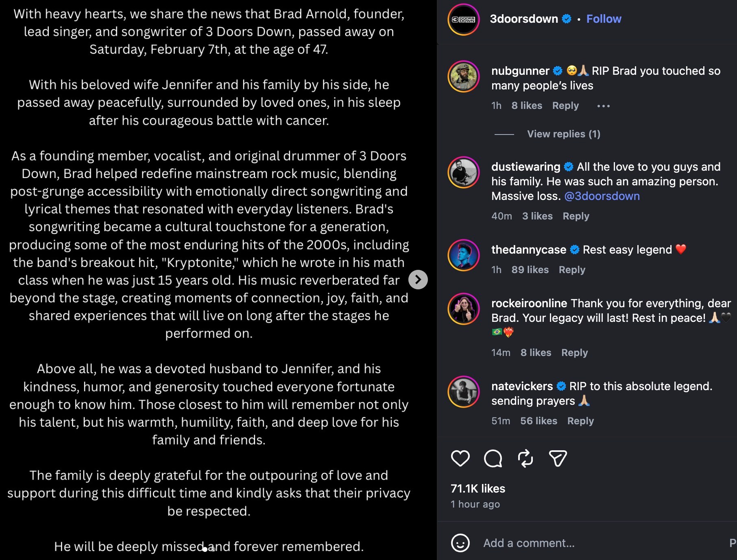View the 71.1K likes list
This screenshot has width=737, height=560.
pyautogui.click(x=478, y=488)
